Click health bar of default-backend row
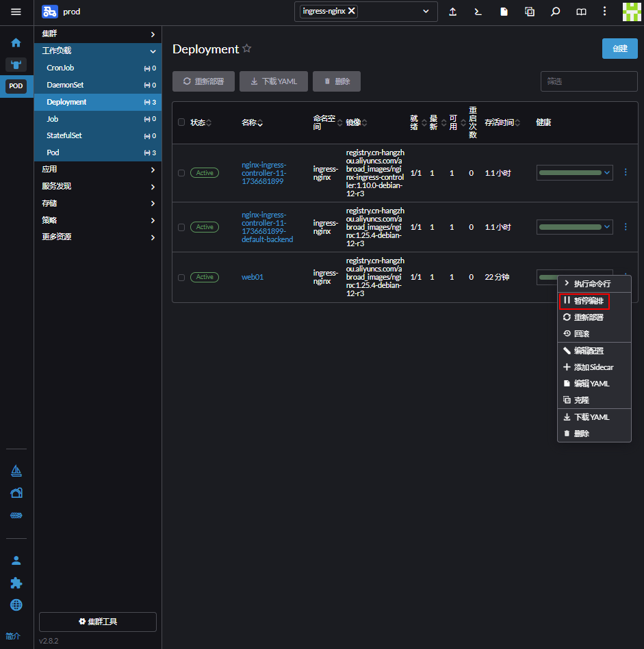This screenshot has width=644, height=649. click(570, 227)
